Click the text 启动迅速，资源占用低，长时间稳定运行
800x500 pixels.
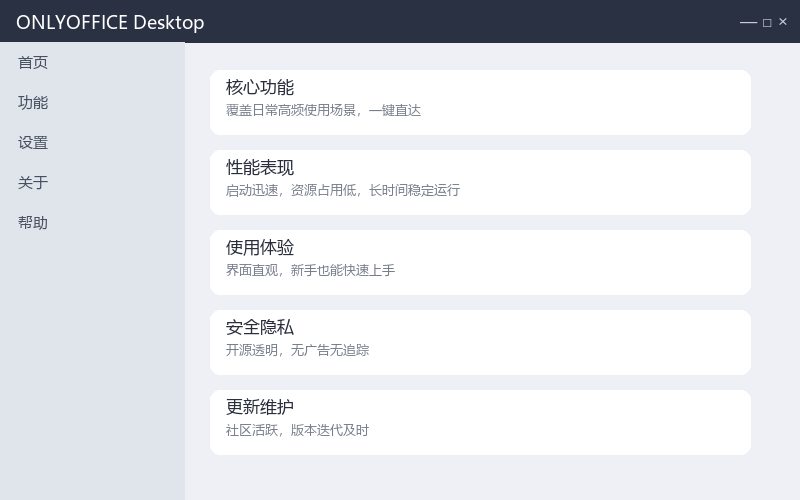pyautogui.click(x=342, y=190)
